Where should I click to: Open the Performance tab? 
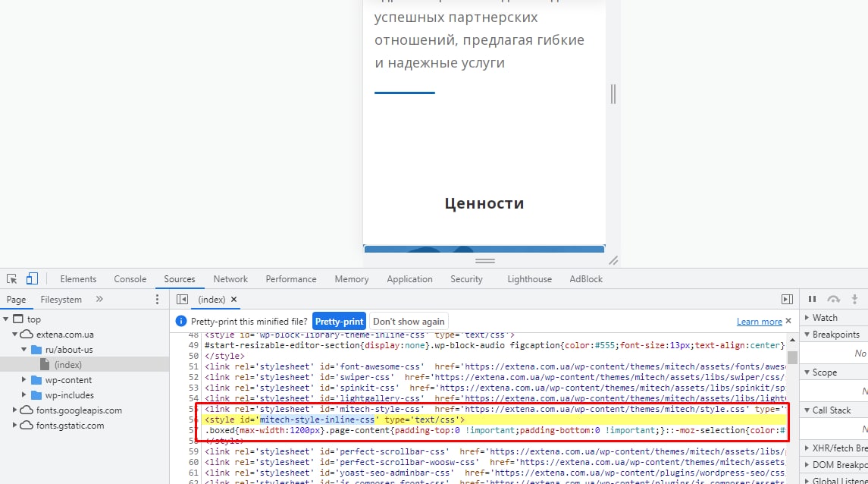pyautogui.click(x=290, y=279)
